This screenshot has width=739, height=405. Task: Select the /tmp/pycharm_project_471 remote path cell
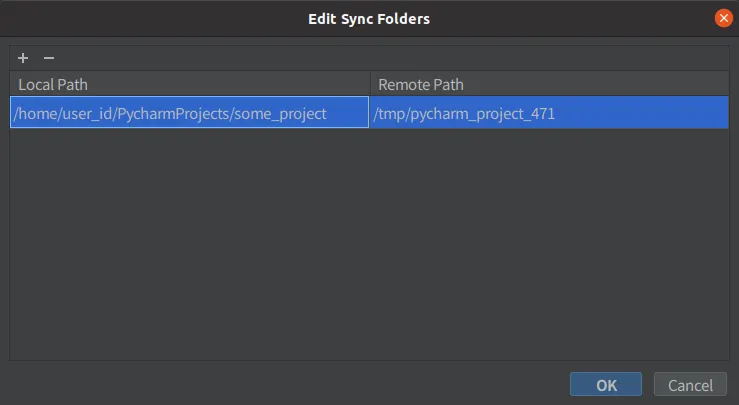click(x=464, y=114)
